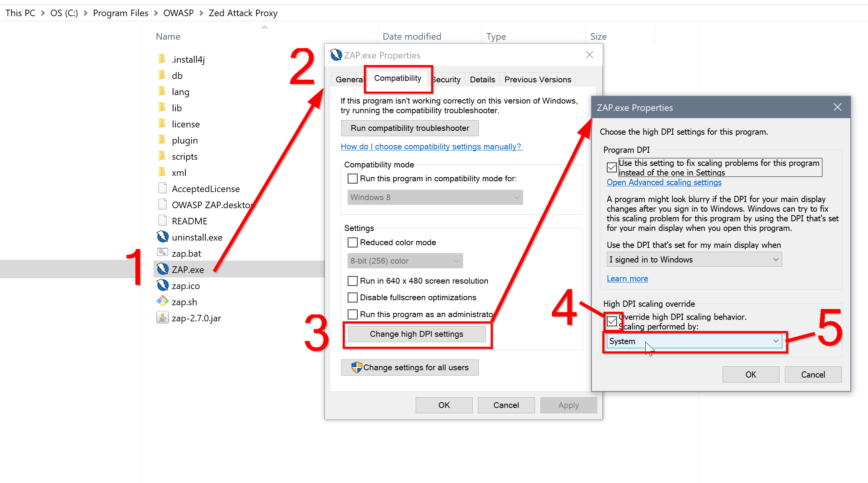Toggle Run this program as an administrator
The height and width of the screenshot is (483, 868).
(352, 314)
